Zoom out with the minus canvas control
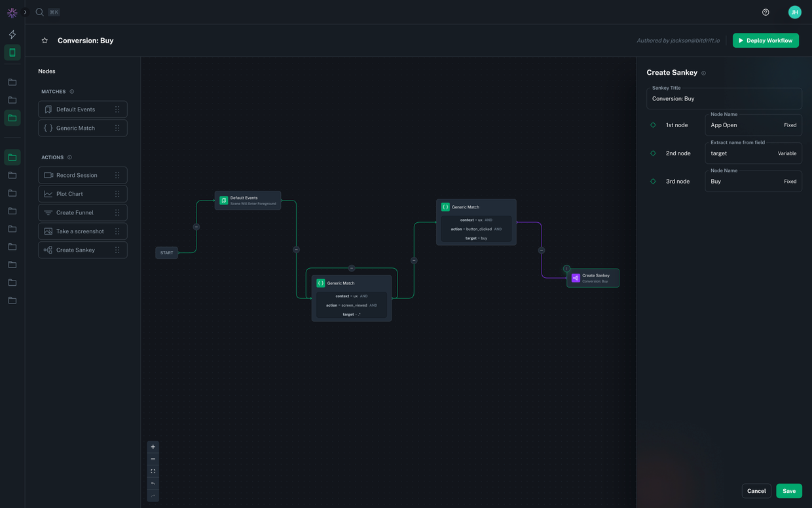 coord(153,459)
